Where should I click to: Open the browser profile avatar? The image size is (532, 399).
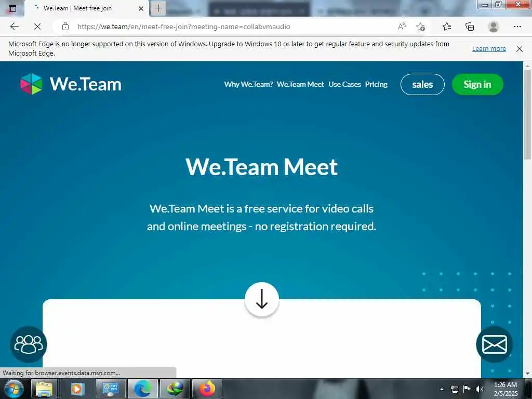[x=494, y=26]
